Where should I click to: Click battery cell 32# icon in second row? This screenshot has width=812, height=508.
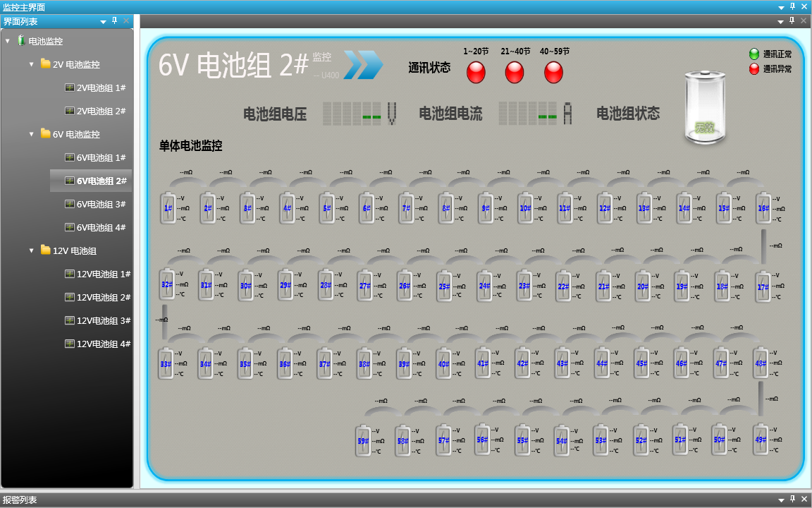pos(168,286)
